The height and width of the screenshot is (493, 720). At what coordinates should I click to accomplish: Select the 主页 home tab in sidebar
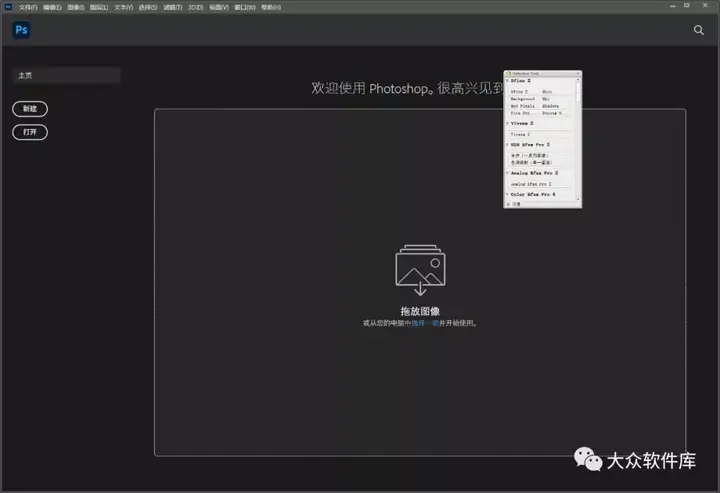click(67, 75)
